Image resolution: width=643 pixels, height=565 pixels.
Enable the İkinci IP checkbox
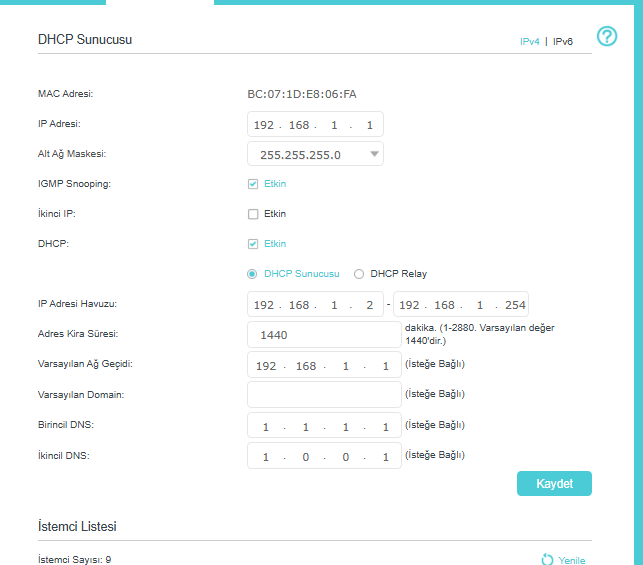coord(253,214)
